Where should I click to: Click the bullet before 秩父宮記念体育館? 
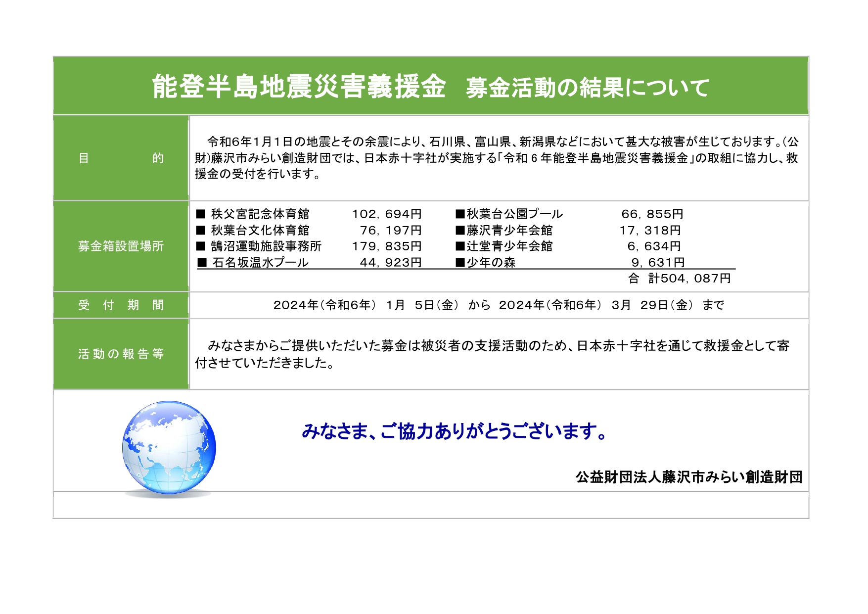[x=200, y=214]
